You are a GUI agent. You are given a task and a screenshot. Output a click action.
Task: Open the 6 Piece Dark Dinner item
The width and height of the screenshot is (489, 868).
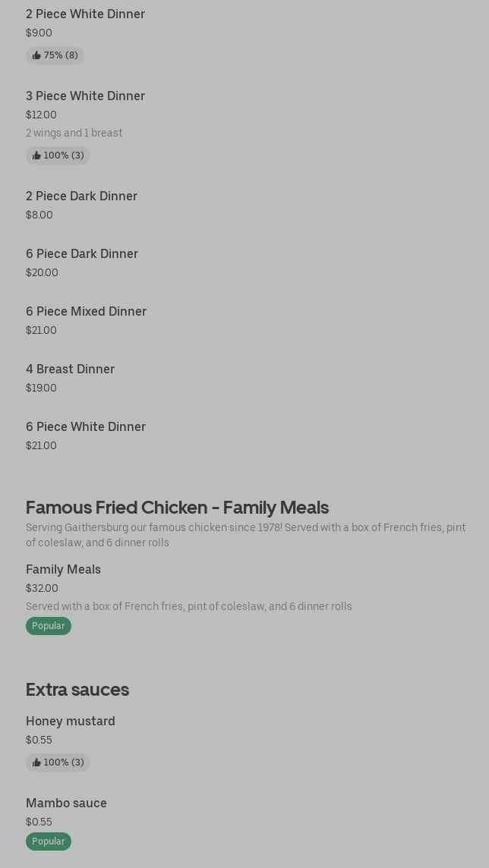click(x=82, y=253)
